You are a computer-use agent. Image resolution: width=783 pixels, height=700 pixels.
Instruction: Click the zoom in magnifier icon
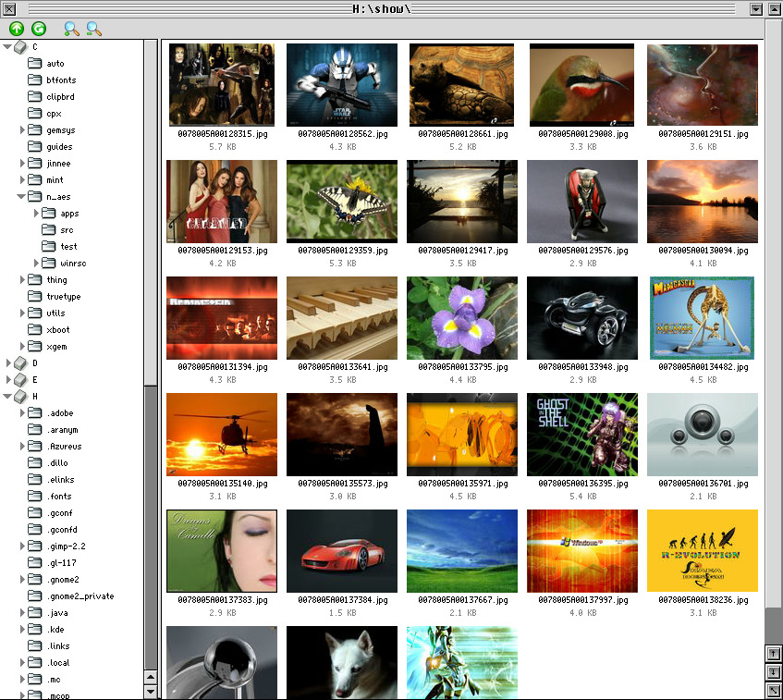[71, 29]
